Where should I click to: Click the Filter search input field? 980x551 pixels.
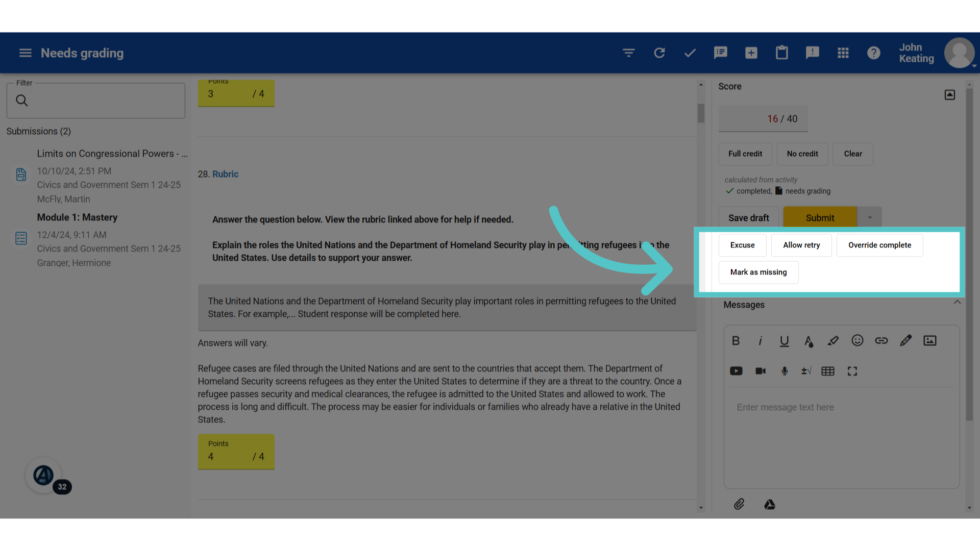click(x=96, y=101)
